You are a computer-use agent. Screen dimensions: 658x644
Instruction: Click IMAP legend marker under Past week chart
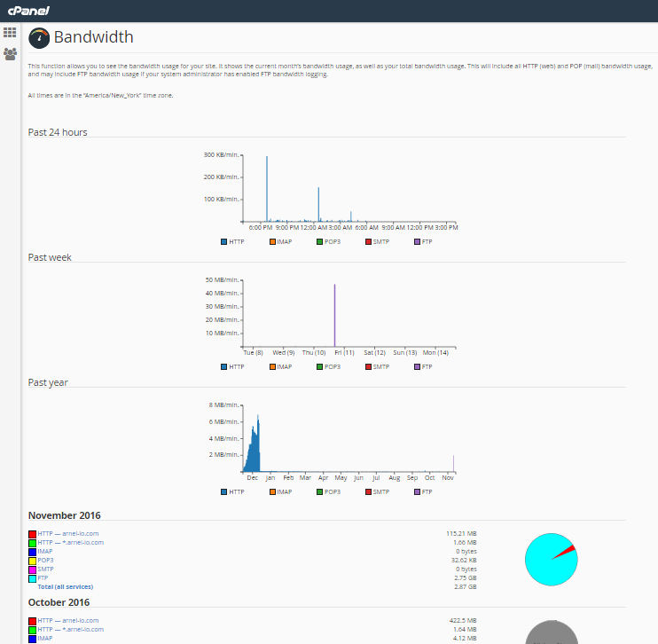click(272, 366)
